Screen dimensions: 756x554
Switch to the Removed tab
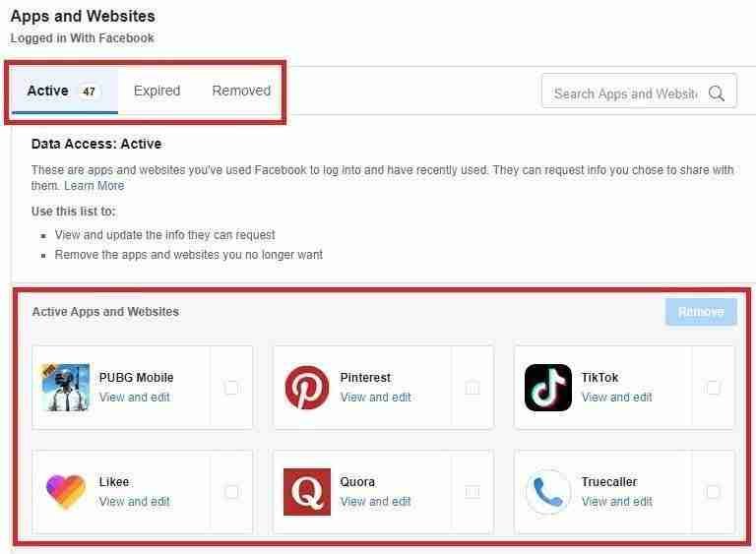(x=241, y=91)
